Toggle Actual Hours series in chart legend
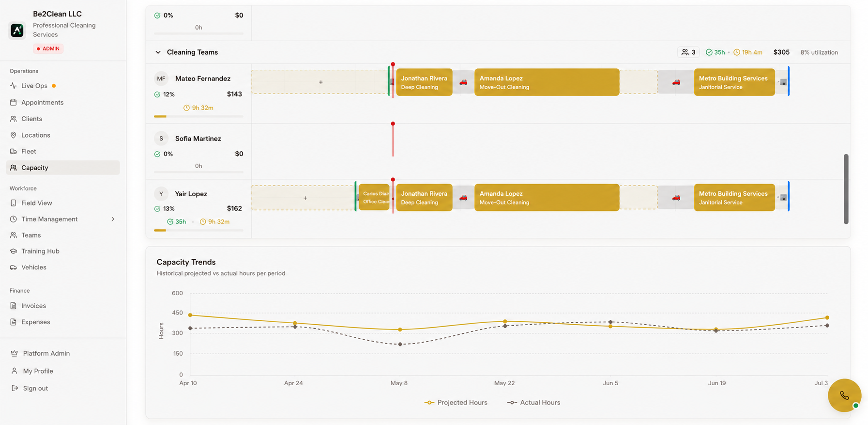Screen dimensions: 868x425 point(533,402)
